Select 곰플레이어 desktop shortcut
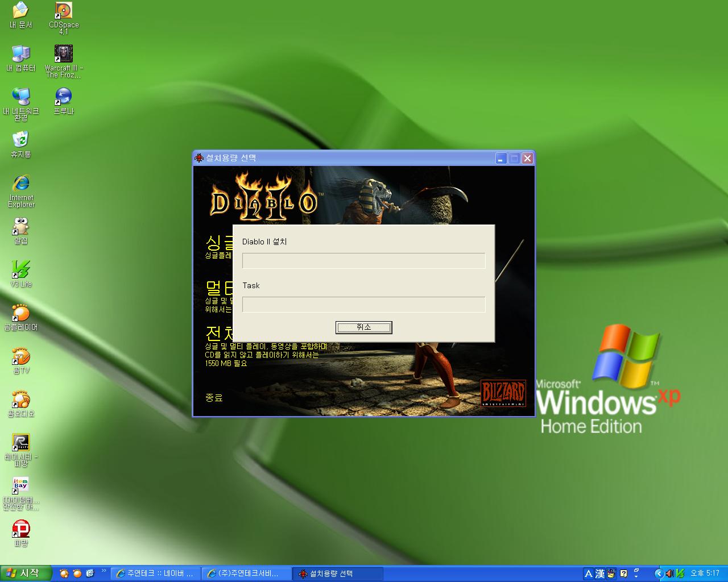 pyautogui.click(x=20, y=318)
